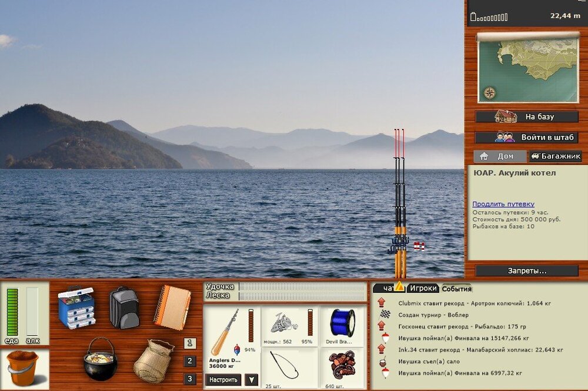This screenshot has width=588, height=391.
Task: Click the black cooking pot
Action: point(100,359)
